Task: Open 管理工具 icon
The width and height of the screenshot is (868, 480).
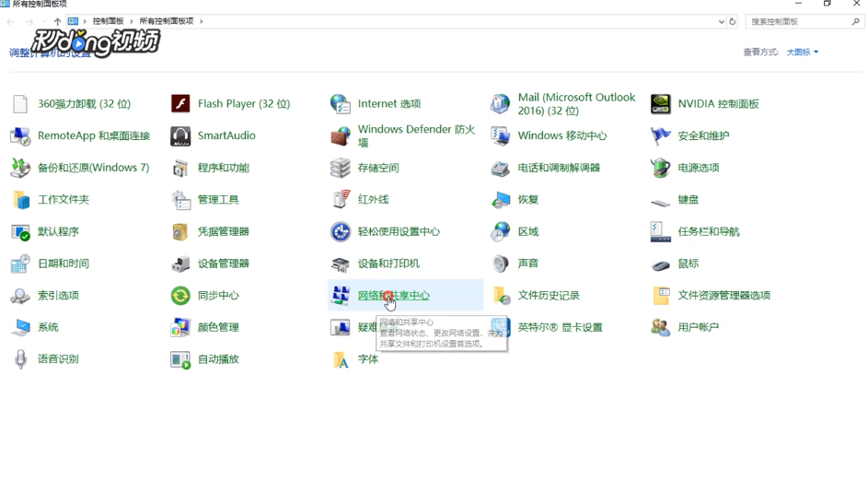Action: point(180,200)
